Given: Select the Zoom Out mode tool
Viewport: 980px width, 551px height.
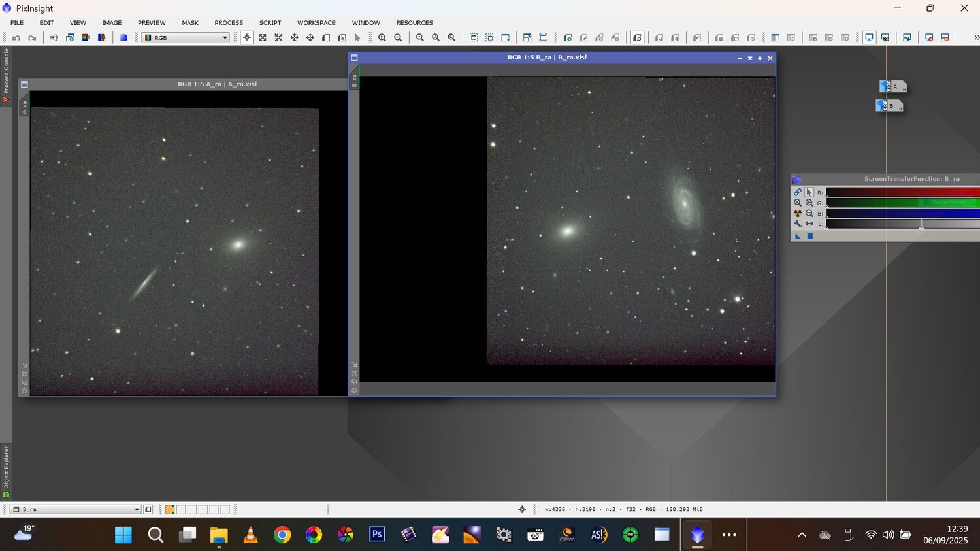Looking at the screenshot, I should click(278, 38).
